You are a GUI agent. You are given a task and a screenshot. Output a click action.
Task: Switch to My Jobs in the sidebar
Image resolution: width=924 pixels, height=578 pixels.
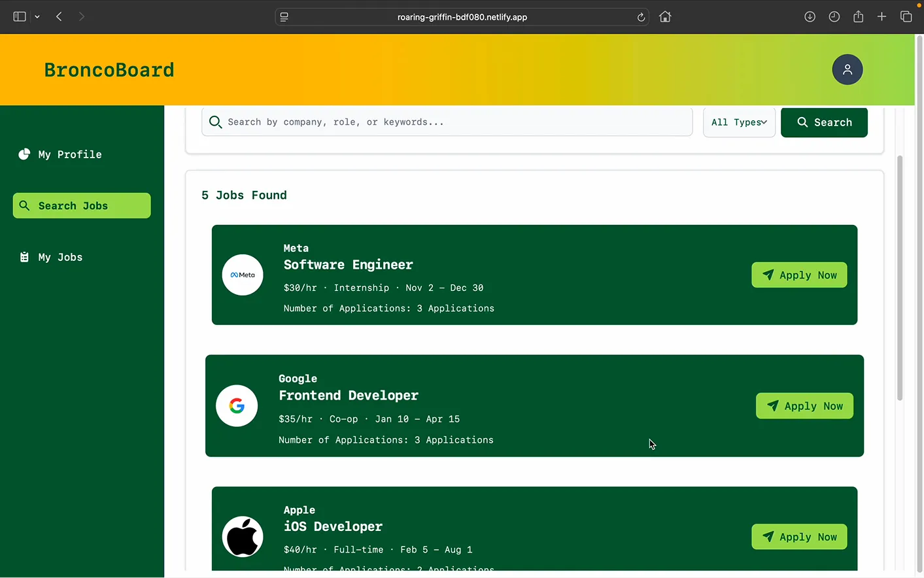coord(60,257)
